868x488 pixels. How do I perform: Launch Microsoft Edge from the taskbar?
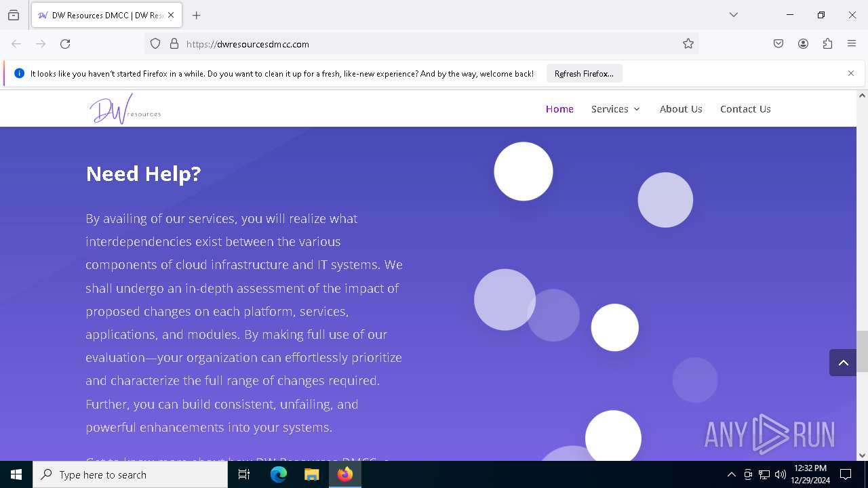(279, 474)
